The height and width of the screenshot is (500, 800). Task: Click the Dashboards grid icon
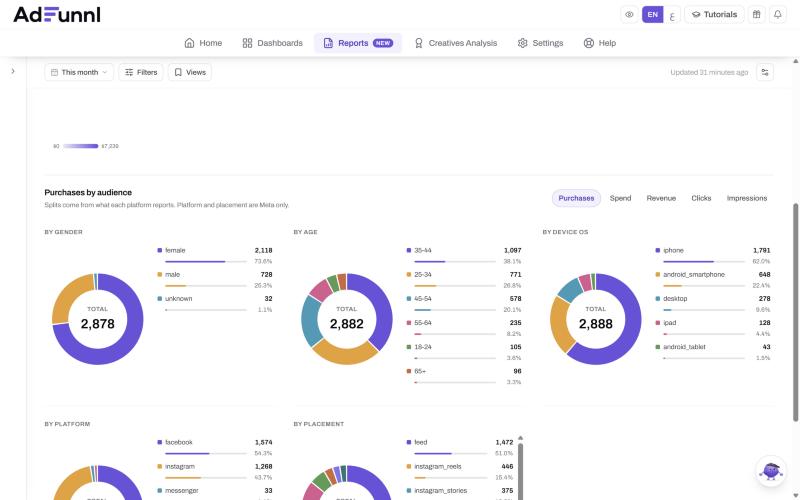coord(247,43)
